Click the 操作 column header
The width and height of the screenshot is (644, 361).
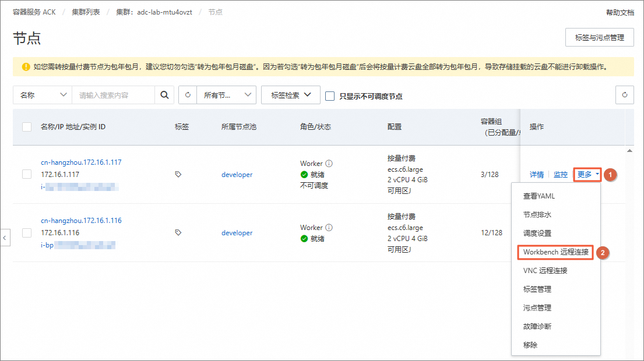[x=537, y=127]
